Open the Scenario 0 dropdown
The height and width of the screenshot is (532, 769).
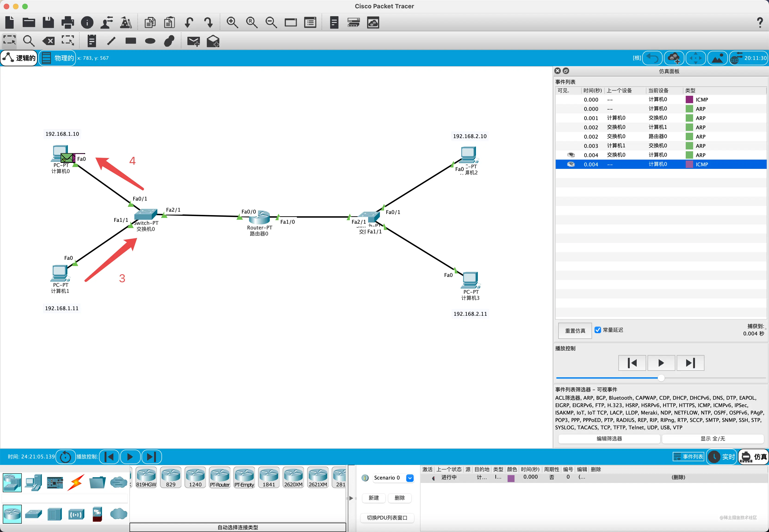[x=410, y=478]
